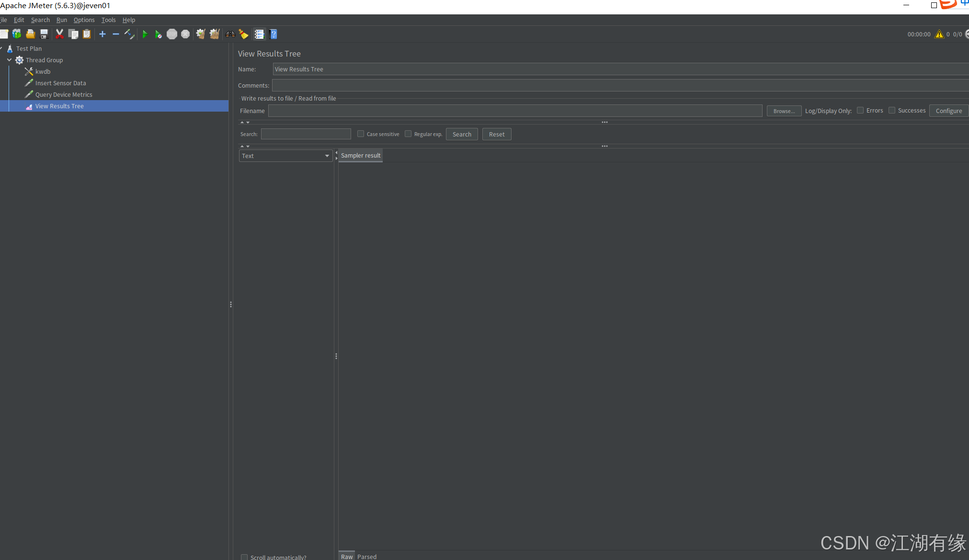Enable the Successes only checkbox
The image size is (969, 560).
click(x=892, y=110)
